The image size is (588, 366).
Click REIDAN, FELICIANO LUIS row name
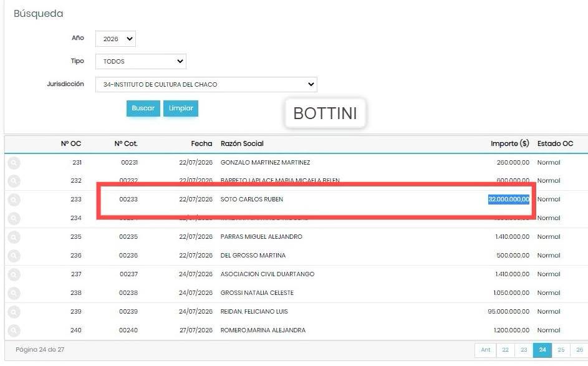254,312
